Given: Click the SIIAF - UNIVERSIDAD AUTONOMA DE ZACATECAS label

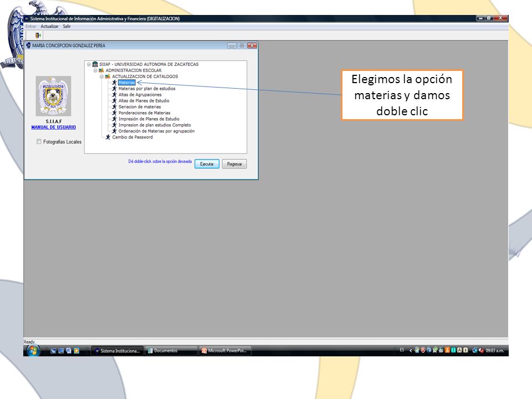Looking at the screenshot, I should [x=149, y=64].
